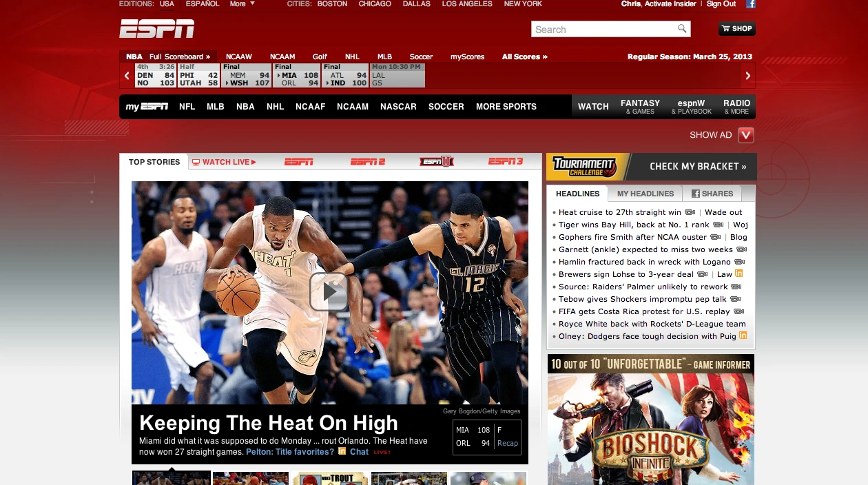Click Check My Bracket button
This screenshot has height=485, width=868.
pyautogui.click(x=698, y=167)
